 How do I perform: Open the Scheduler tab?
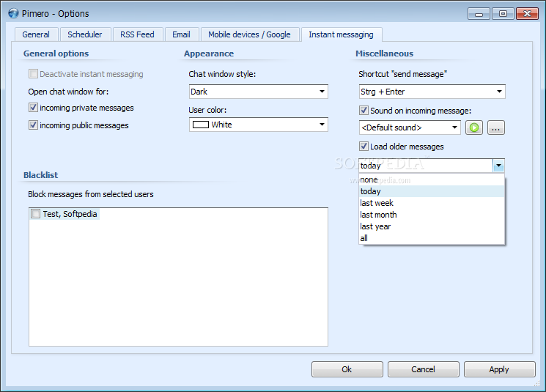click(x=85, y=34)
